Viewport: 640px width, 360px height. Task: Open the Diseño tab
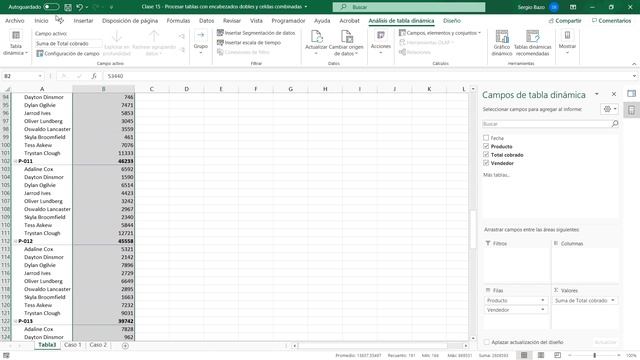click(452, 20)
